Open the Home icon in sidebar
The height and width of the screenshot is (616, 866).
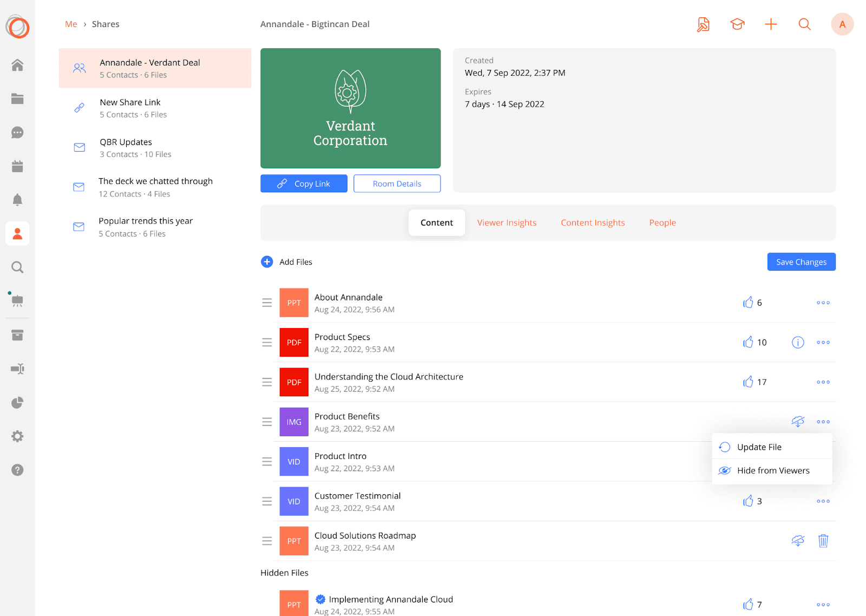click(x=17, y=65)
